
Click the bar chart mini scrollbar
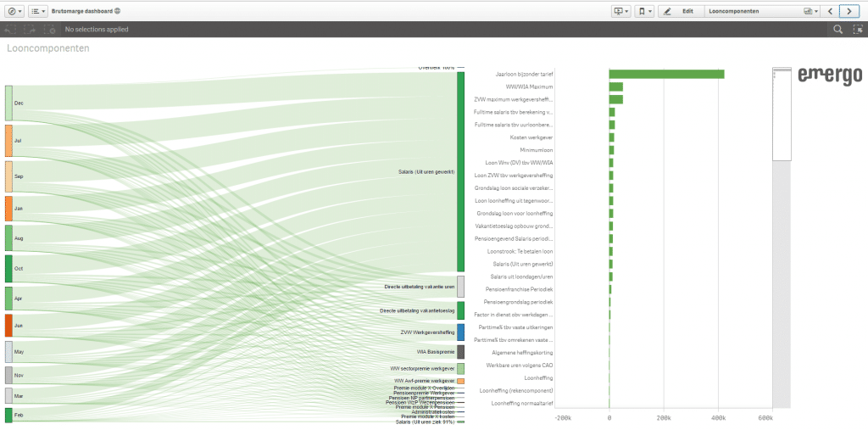781,114
